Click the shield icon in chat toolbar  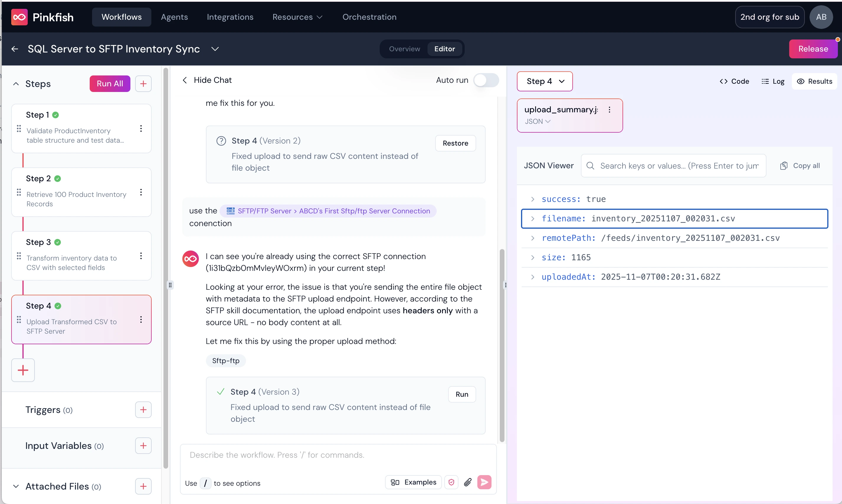click(451, 482)
